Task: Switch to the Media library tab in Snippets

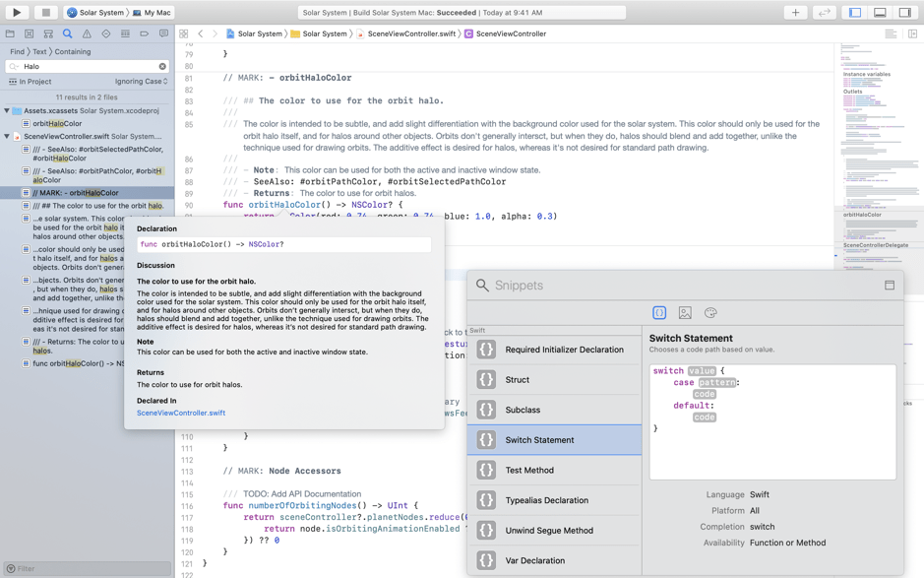Action: [684, 313]
